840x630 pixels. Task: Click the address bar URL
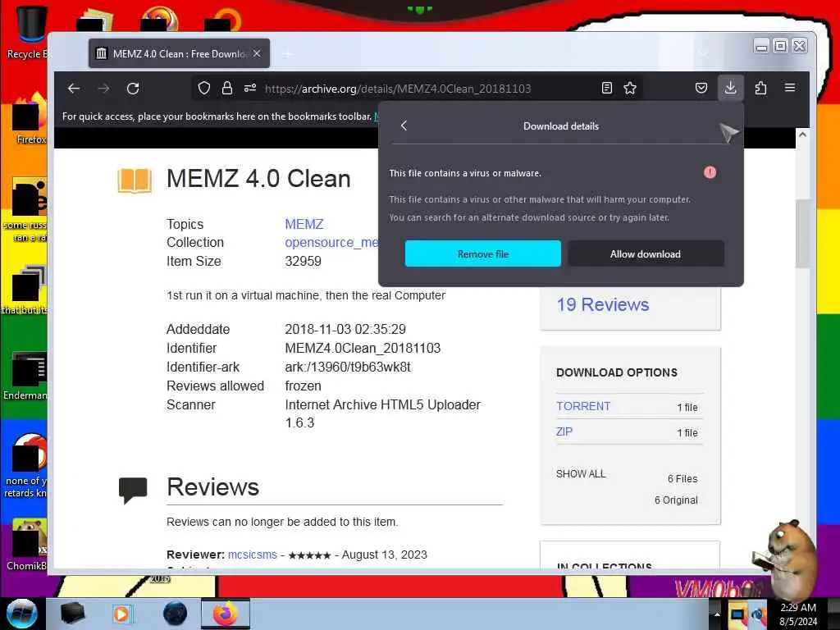tap(398, 89)
